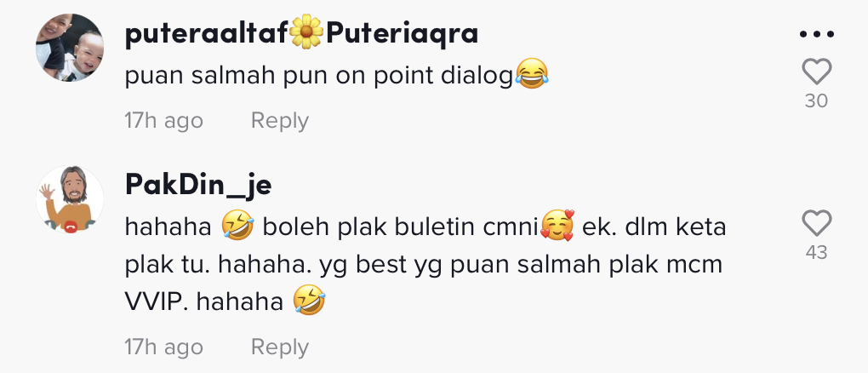Like PakDin_je's comment with heart icon
The image size is (868, 373).
click(817, 223)
